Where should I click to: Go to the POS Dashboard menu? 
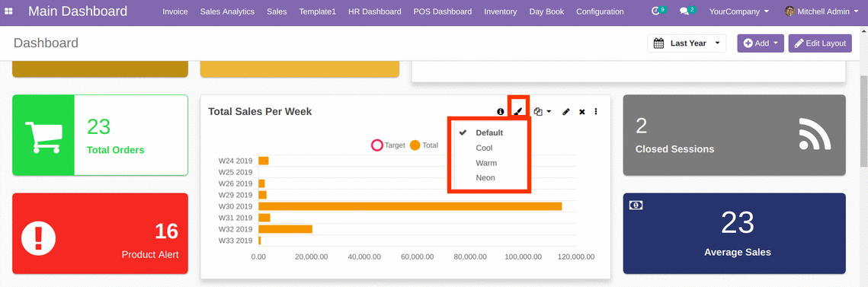click(x=442, y=11)
